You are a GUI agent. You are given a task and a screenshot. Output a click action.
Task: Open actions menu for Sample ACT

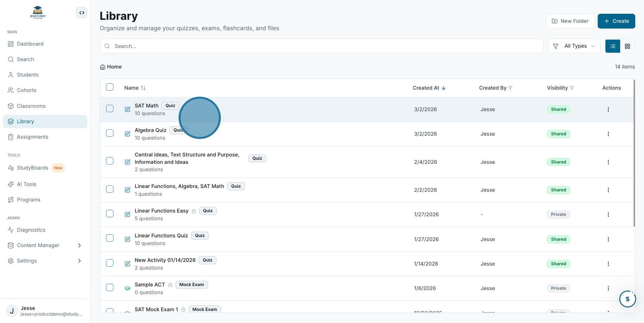(608, 288)
